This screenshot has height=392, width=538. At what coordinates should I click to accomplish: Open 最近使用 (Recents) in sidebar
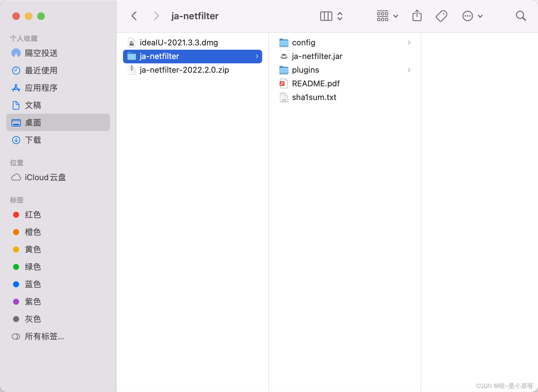tap(58, 71)
